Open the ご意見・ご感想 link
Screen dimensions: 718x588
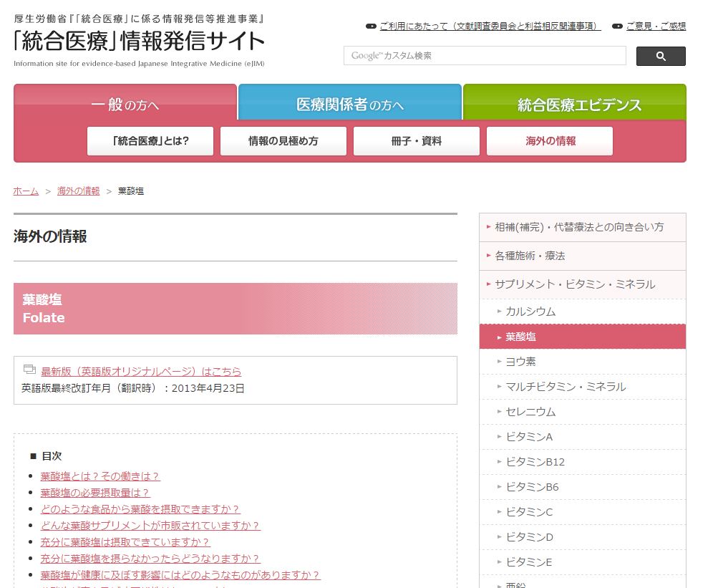[655, 26]
